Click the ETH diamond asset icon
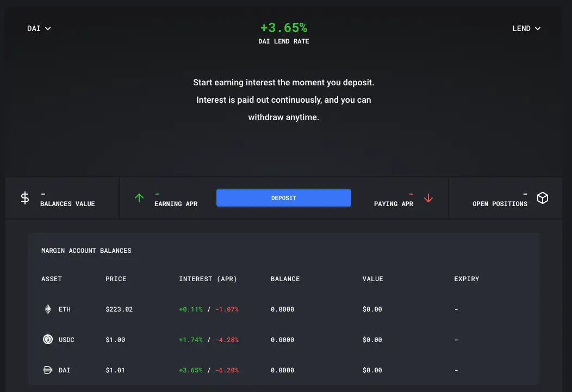 pos(48,309)
